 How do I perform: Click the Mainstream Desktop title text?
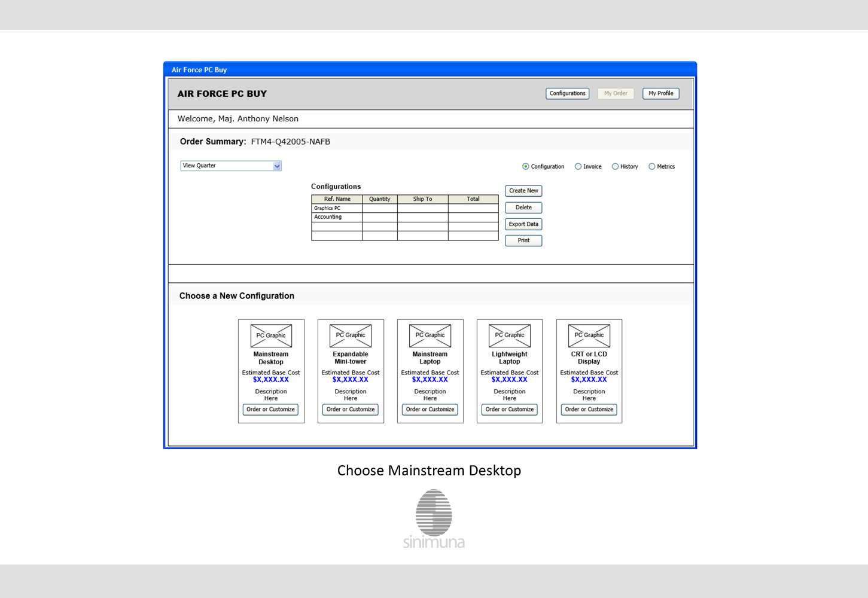(x=271, y=358)
